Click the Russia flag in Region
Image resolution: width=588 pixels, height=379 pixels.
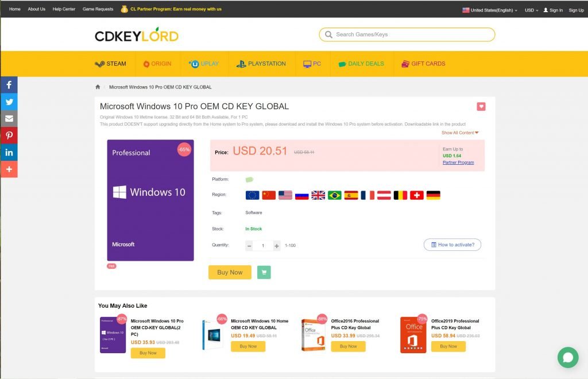pyautogui.click(x=302, y=195)
